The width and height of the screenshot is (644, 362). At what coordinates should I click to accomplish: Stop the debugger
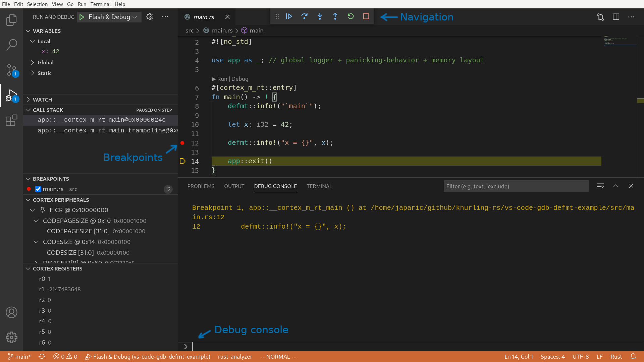[x=366, y=16]
